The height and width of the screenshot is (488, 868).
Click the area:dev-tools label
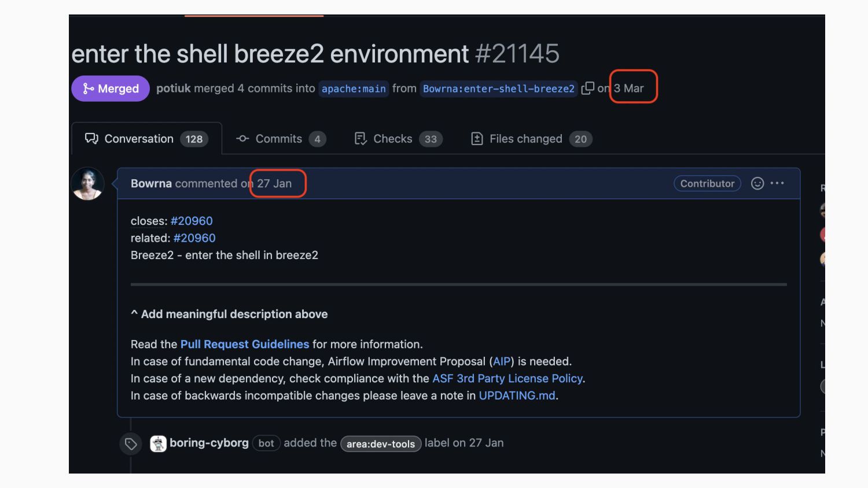[x=380, y=444]
